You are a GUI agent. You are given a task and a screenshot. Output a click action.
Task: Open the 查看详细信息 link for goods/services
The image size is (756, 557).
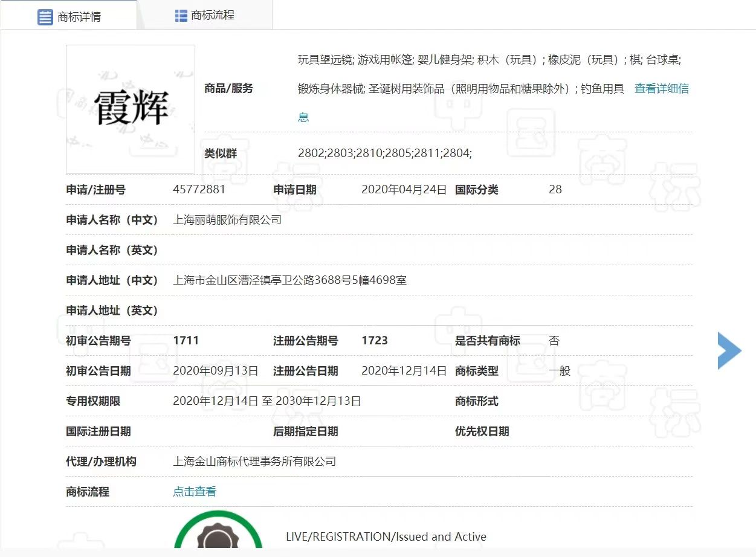661,89
